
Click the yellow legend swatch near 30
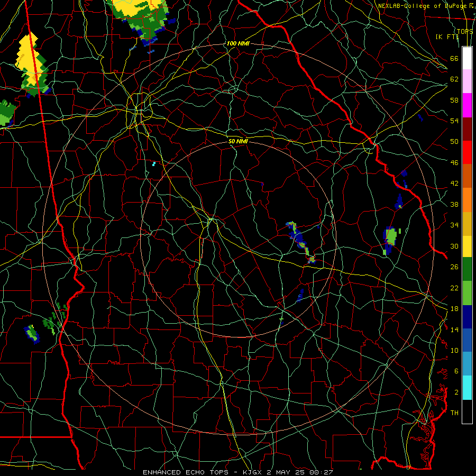(x=467, y=246)
